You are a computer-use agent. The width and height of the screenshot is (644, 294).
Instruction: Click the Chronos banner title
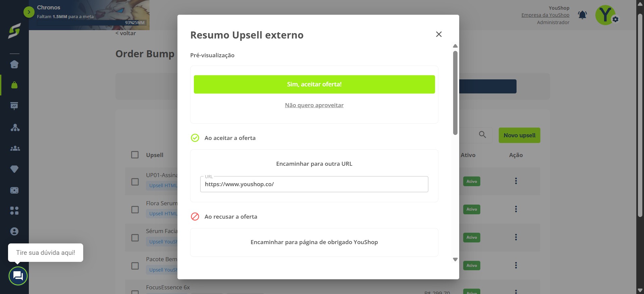point(49,7)
